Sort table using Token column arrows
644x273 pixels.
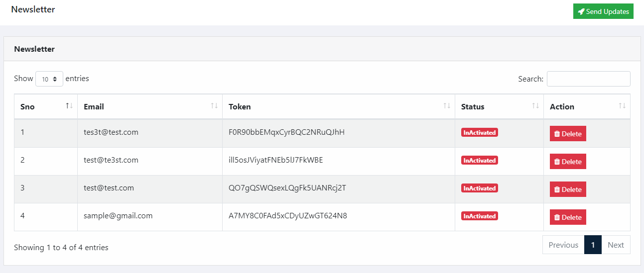pyautogui.click(x=447, y=106)
